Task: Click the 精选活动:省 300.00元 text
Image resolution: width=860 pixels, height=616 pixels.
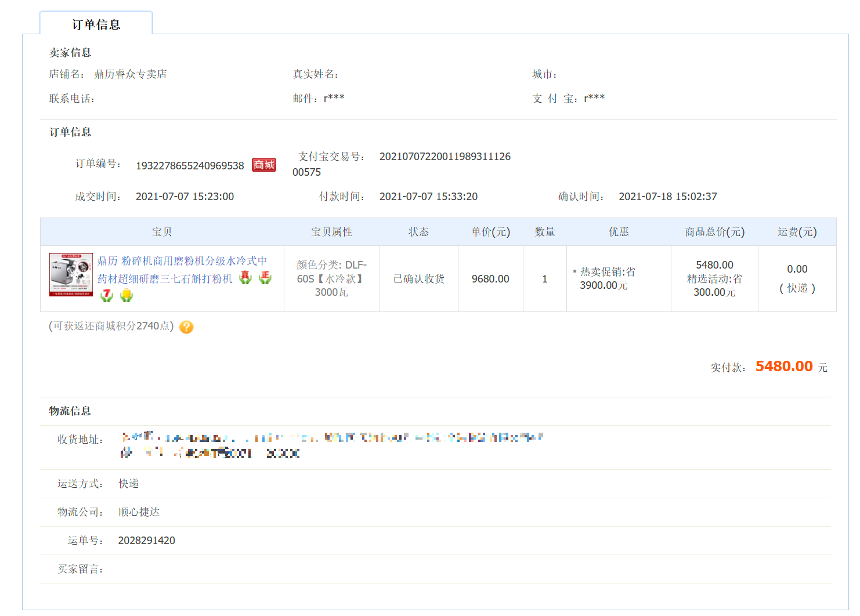Action: click(714, 285)
